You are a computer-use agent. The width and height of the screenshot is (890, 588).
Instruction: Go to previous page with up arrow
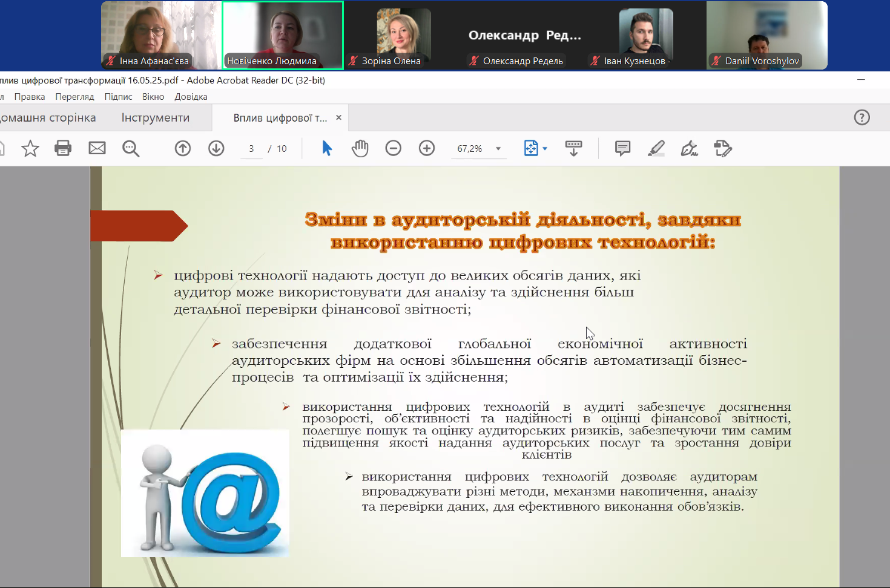pos(183,148)
